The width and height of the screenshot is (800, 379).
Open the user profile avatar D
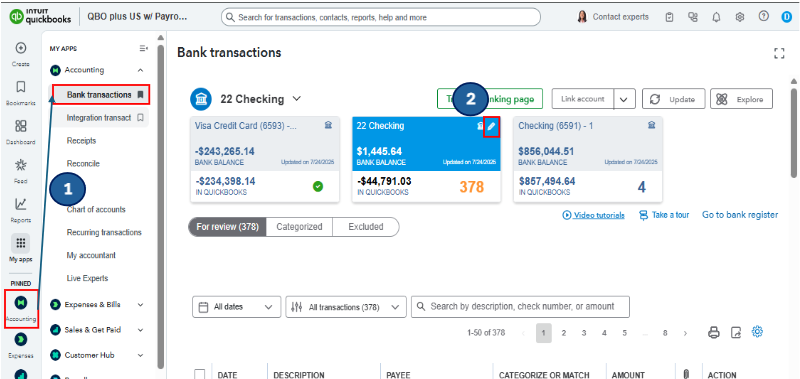tap(786, 17)
